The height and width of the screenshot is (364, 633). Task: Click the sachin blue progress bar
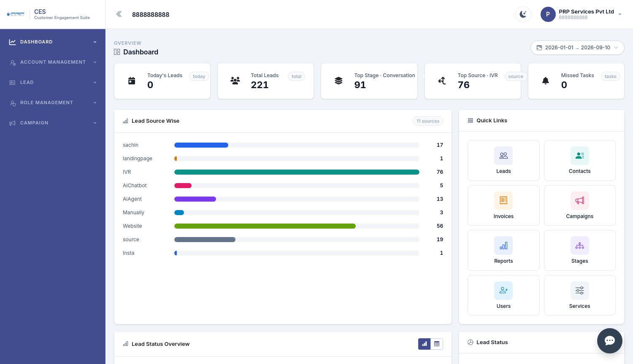point(201,145)
